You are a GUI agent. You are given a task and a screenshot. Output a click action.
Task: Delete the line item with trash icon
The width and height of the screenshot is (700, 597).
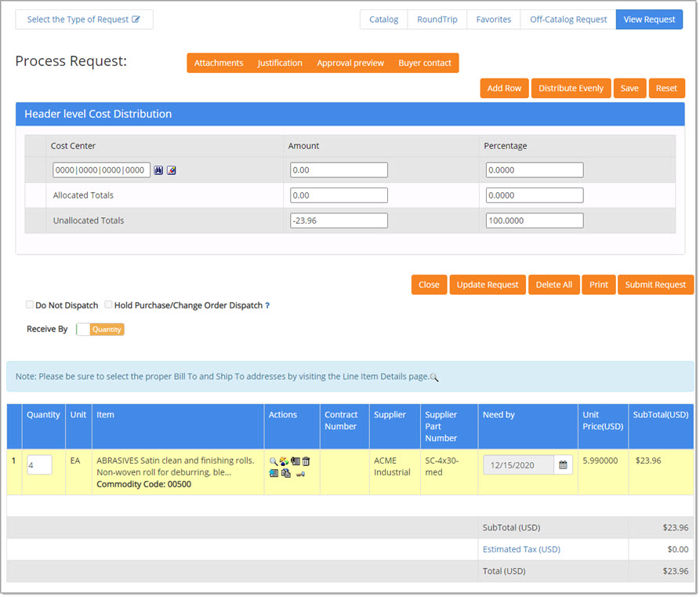point(306,461)
